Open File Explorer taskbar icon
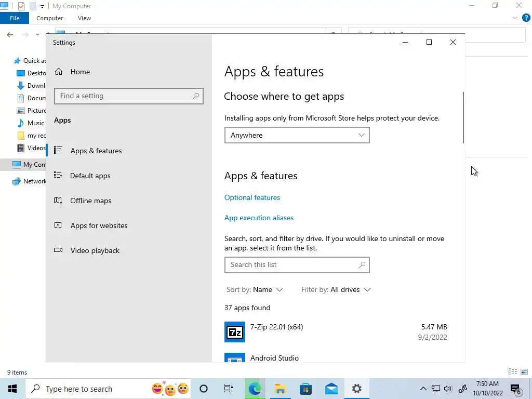Viewport: 532px width, 399px height. pos(280,389)
